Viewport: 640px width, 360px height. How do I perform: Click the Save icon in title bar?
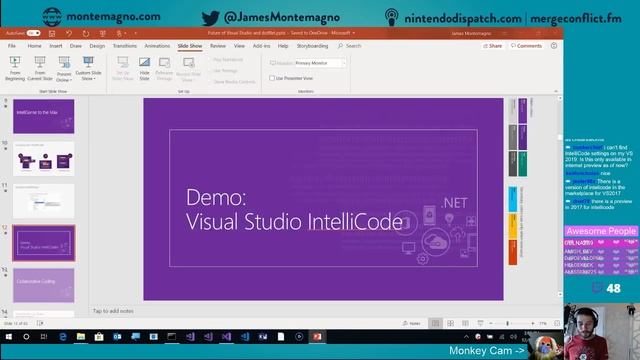click(52, 33)
